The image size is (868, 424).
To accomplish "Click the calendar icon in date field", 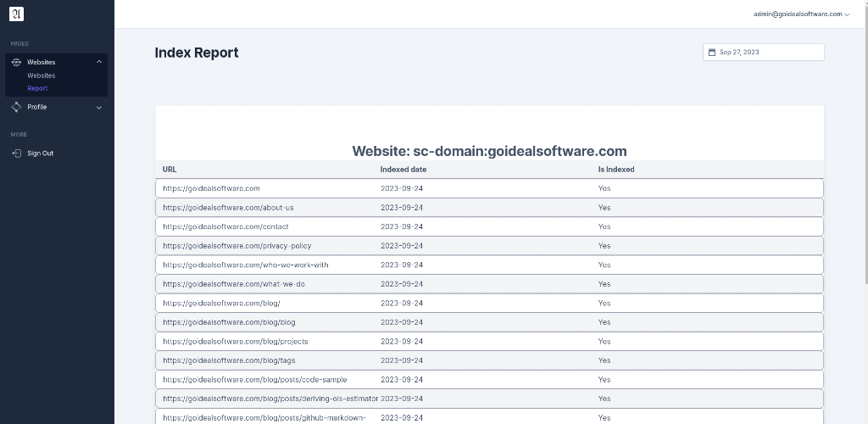I will (x=712, y=53).
